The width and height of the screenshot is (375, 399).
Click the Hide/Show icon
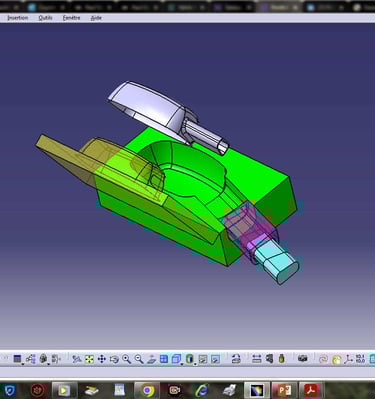click(203, 359)
